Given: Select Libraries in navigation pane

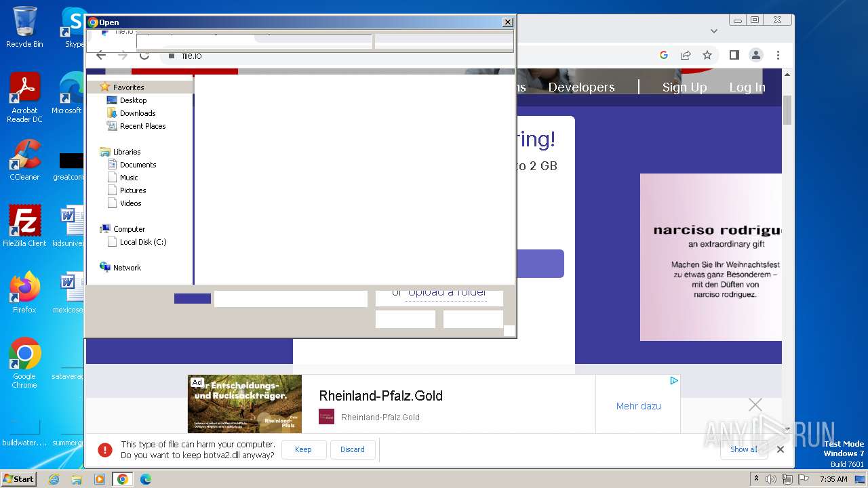Looking at the screenshot, I should pyautogui.click(x=126, y=152).
